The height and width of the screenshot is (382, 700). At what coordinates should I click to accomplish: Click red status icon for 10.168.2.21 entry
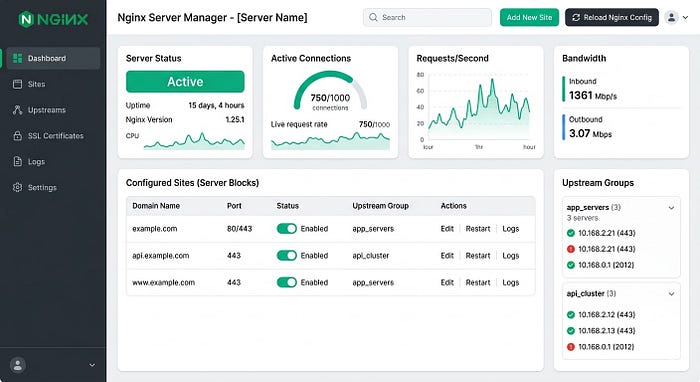coord(571,249)
